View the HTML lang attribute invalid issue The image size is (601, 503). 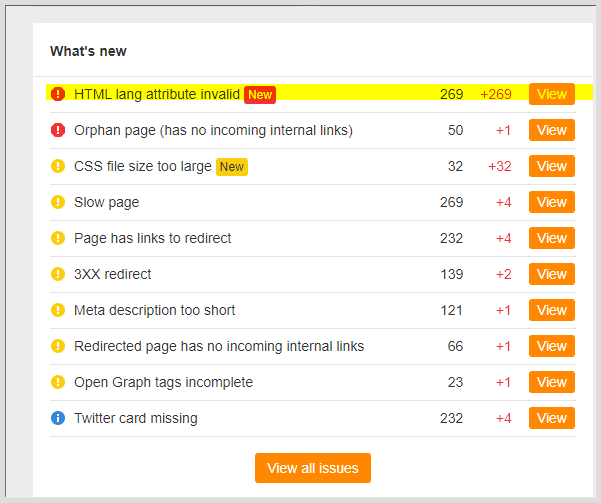[x=552, y=94]
